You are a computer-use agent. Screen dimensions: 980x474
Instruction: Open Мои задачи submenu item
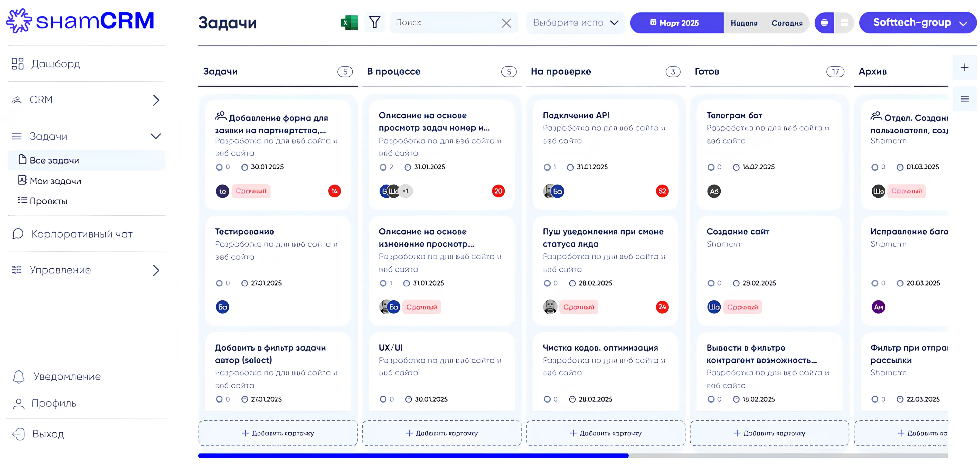coord(55,181)
